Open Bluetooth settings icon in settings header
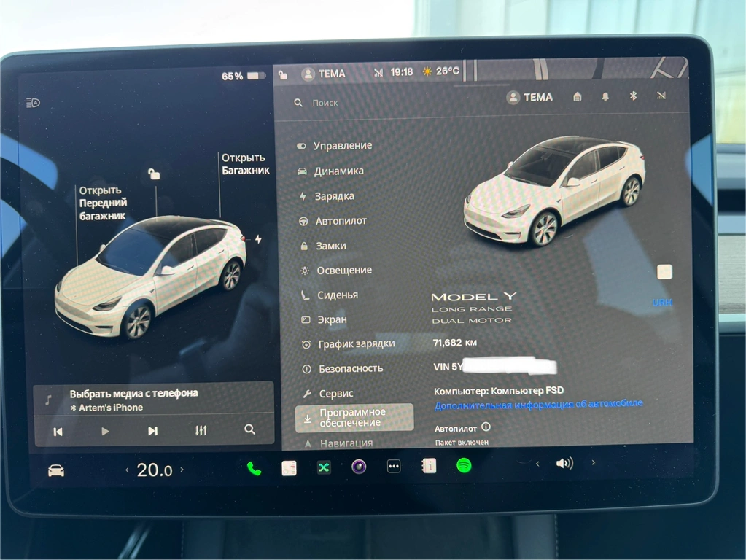The image size is (746, 560). click(x=633, y=96)
